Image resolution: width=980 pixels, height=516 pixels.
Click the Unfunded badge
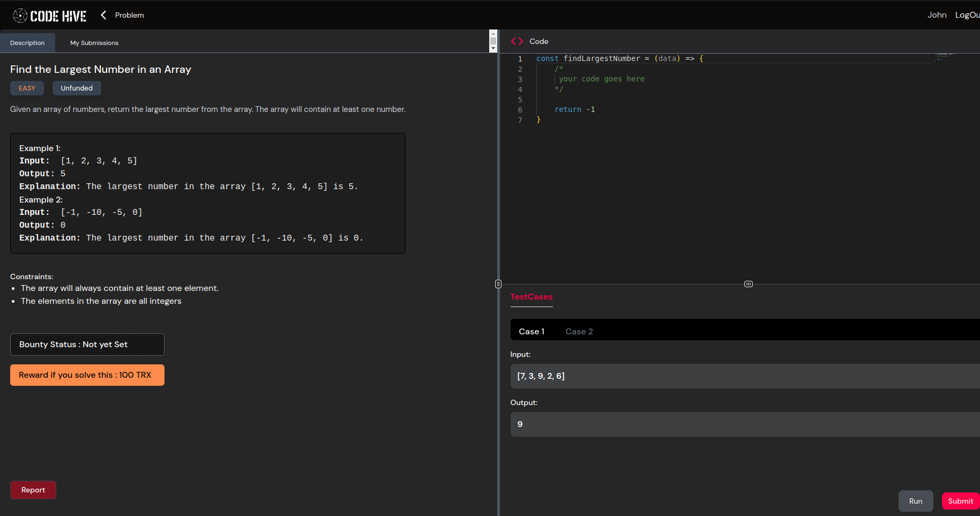tap(77, 88)
